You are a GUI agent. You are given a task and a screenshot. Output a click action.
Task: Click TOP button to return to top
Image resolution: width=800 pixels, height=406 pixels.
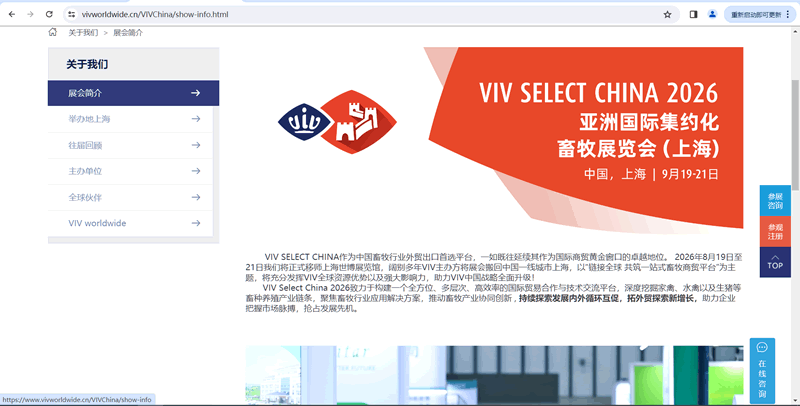coord(775,262)
